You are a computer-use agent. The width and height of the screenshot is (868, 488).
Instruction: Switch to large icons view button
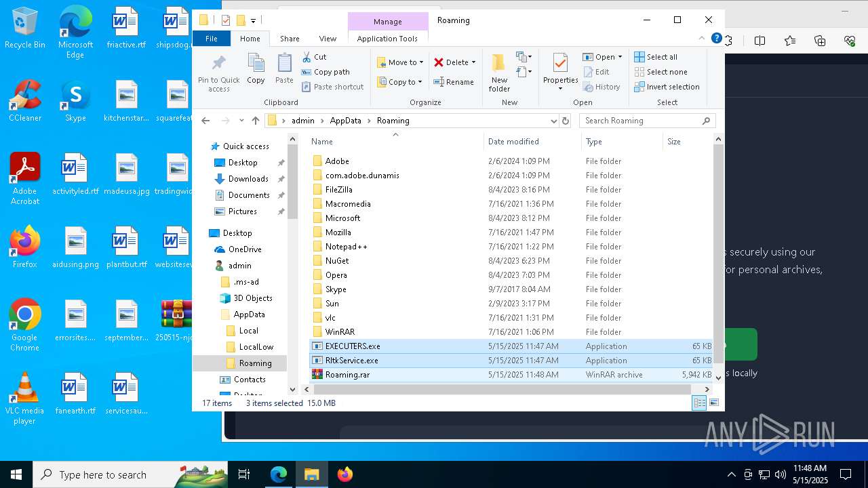(x=713, y=403)
